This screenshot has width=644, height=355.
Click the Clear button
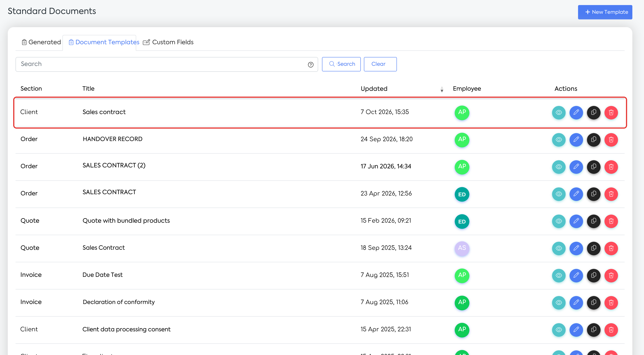point(380,64)
